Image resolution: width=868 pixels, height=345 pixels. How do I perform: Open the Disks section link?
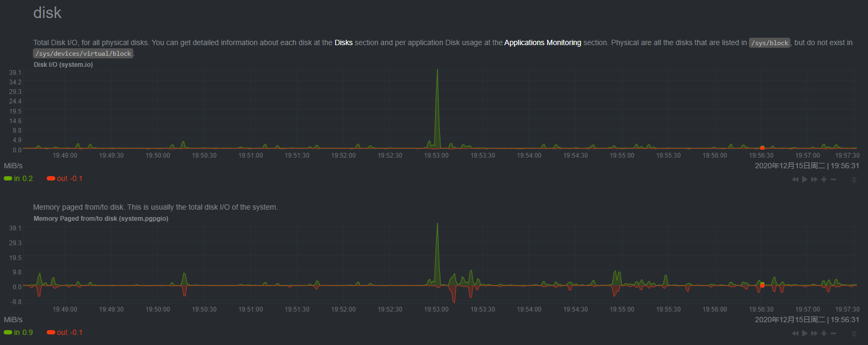[x=344, y=42]
